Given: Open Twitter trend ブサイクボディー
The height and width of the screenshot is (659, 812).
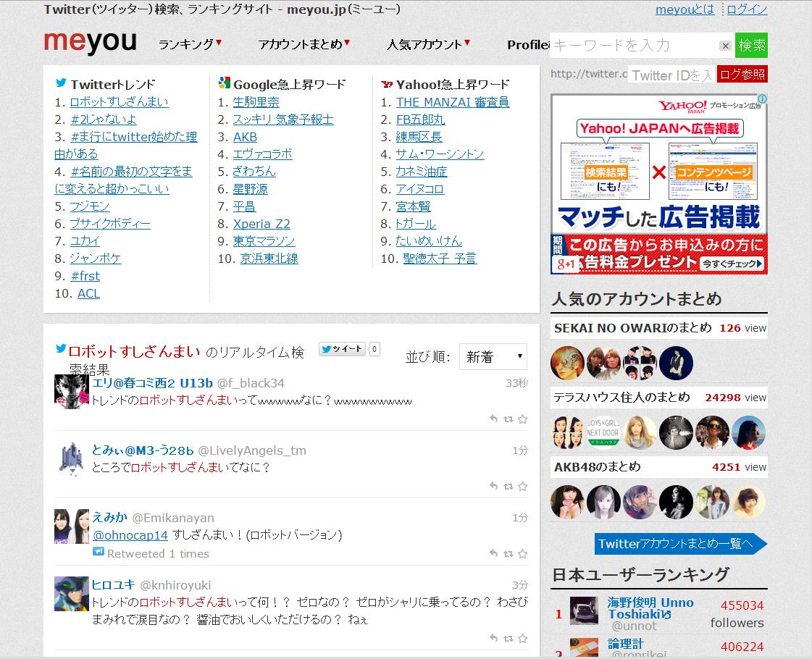Looking at the screenshot, I should [110, 224].
